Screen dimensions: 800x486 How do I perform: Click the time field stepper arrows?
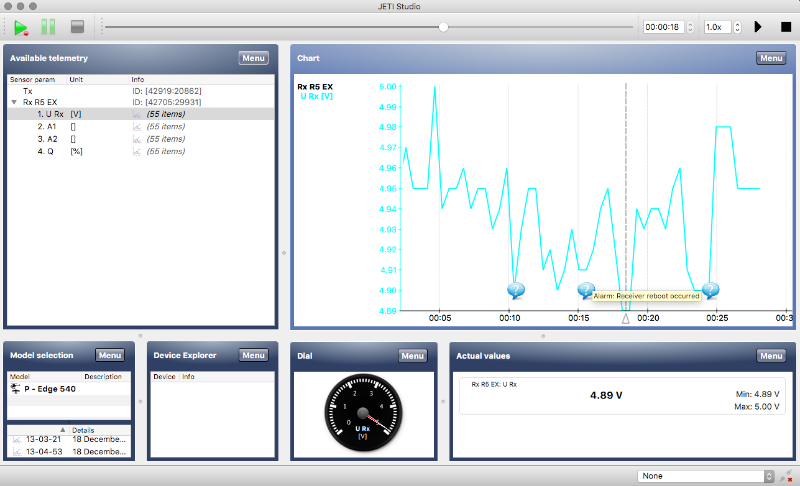point(690,27)
